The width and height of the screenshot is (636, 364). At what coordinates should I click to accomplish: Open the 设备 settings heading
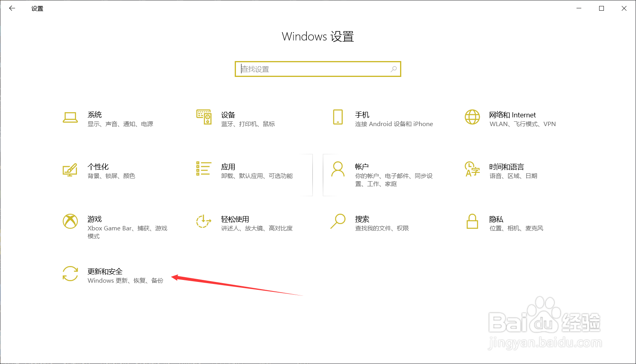pyautogui.click(x=228, y=115)
